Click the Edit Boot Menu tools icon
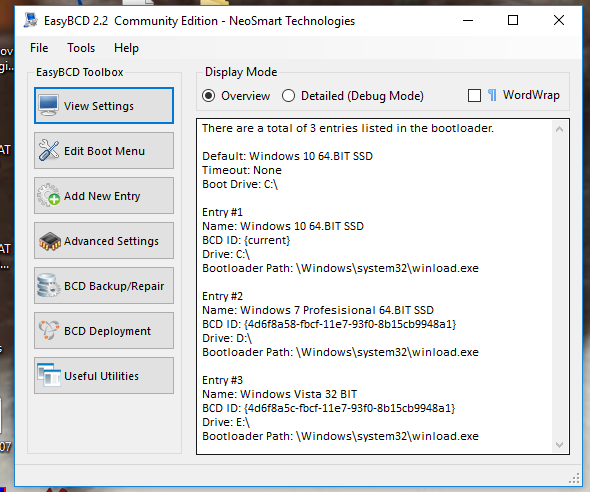Screen dimensions: 590x492 pyautogui.click(x=49, y=150)
